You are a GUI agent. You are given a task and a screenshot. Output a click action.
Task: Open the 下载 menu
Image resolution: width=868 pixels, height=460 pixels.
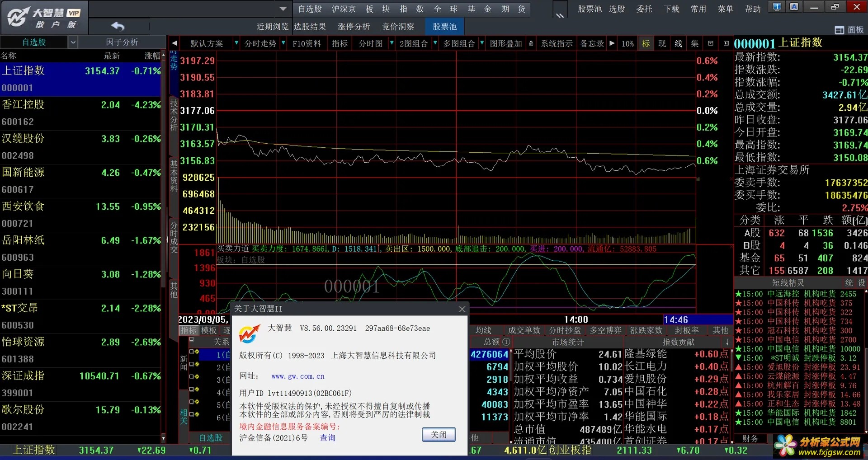671,9
